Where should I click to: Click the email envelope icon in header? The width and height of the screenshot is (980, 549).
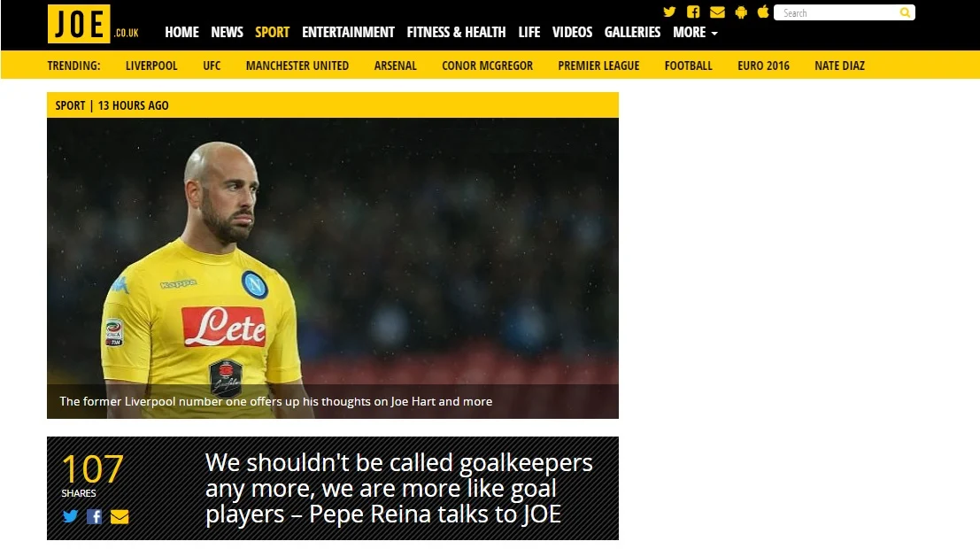[x=717, y=12]
